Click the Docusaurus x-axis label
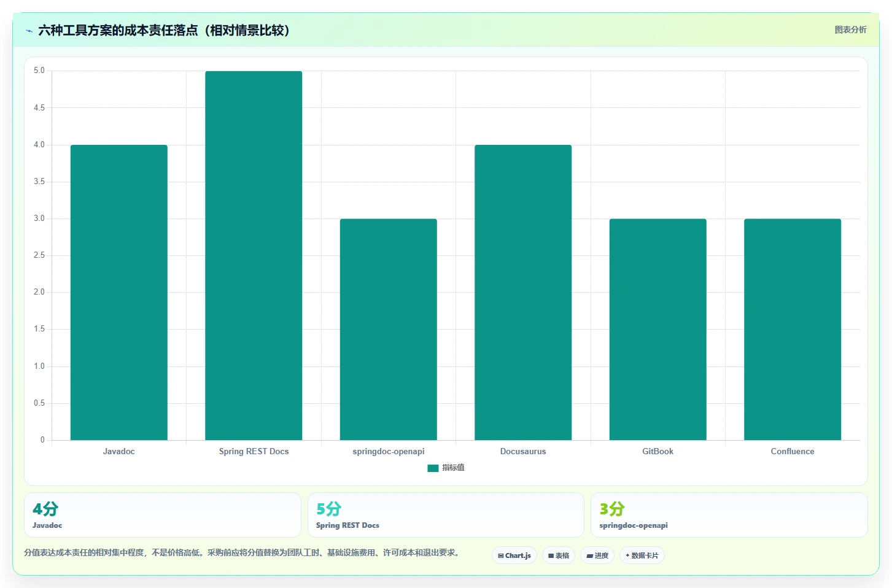Screen dimensions: 892x588 [523, 451]
